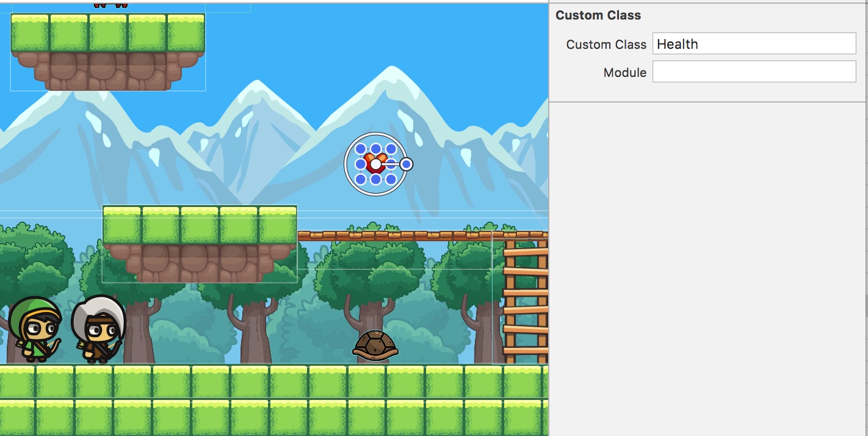The width and height of the screenshot is (868, 436).
Task: Click the rotation handle on the heart sprite
Action: coord(407,164)
